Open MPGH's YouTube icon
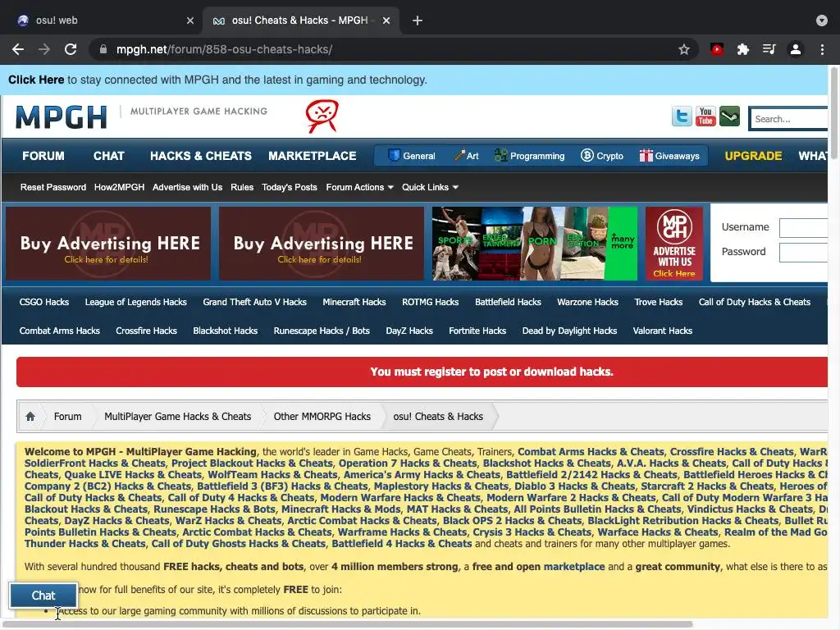The image size is (840, 630). tap(705, 116)
